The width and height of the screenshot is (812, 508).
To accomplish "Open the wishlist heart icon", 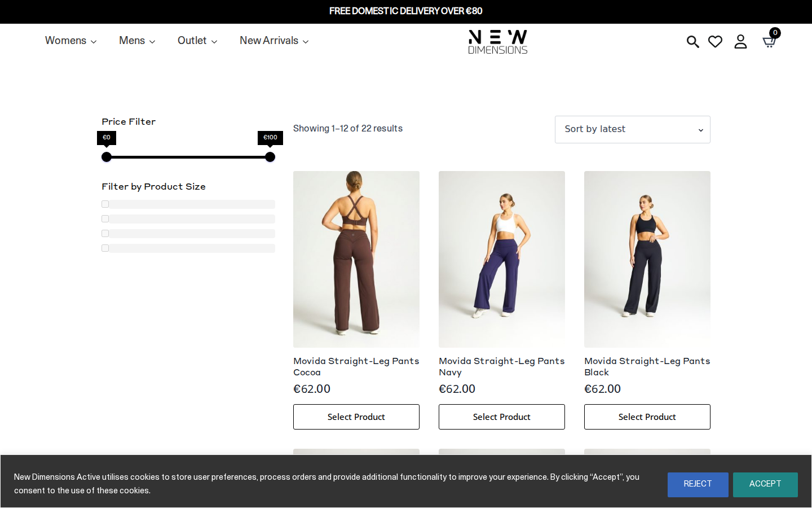I will pos(715,42).
